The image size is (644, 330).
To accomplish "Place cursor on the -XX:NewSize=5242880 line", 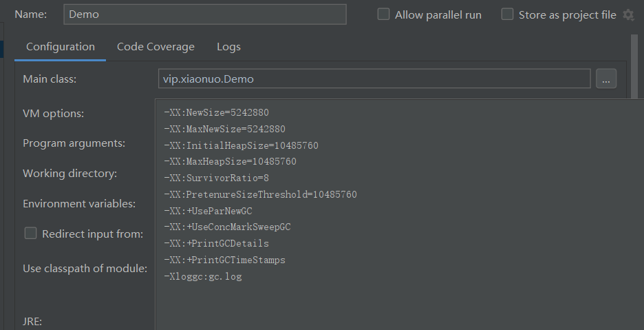I will click(219, 112).
